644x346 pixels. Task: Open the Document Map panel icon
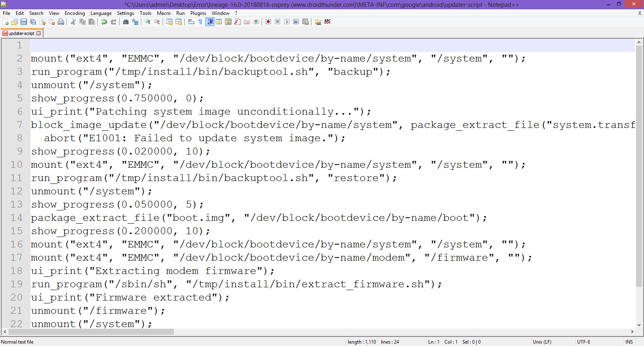pyautogui.click(x=228, y=22)
